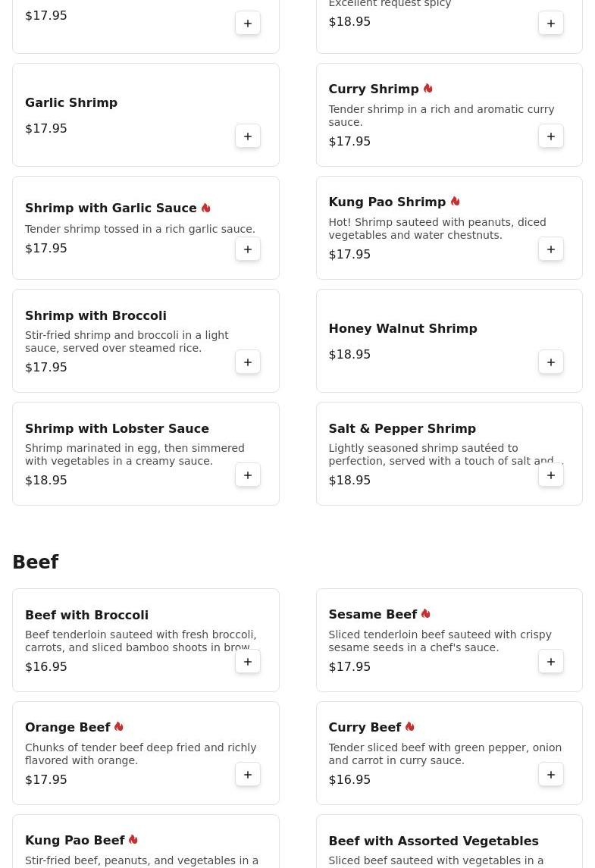This screenshot has width=595, height=868.
Task: Add Shrimp with Garlic Sauce to cart
Action: pyautogui.click(x=247, y=249)
